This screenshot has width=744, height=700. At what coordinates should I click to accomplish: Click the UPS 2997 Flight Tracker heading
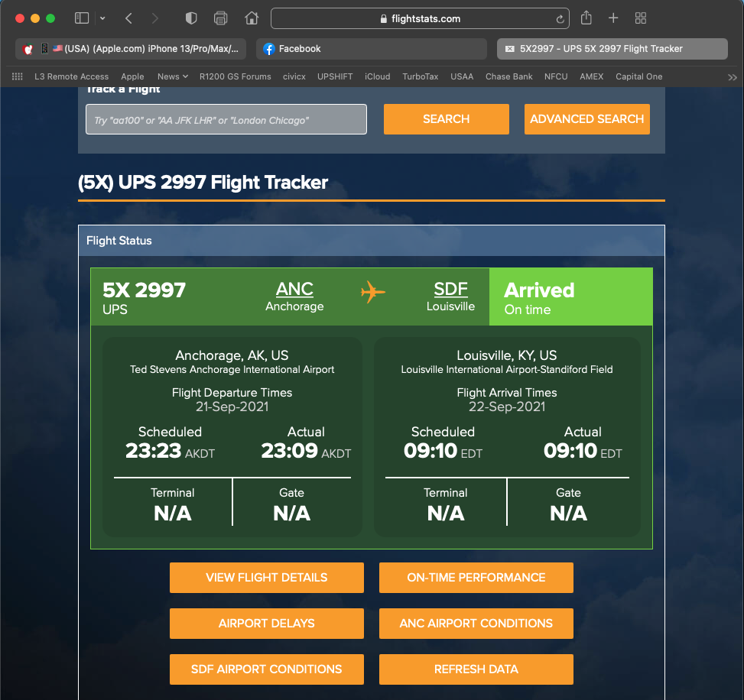(x=203, y=183)
